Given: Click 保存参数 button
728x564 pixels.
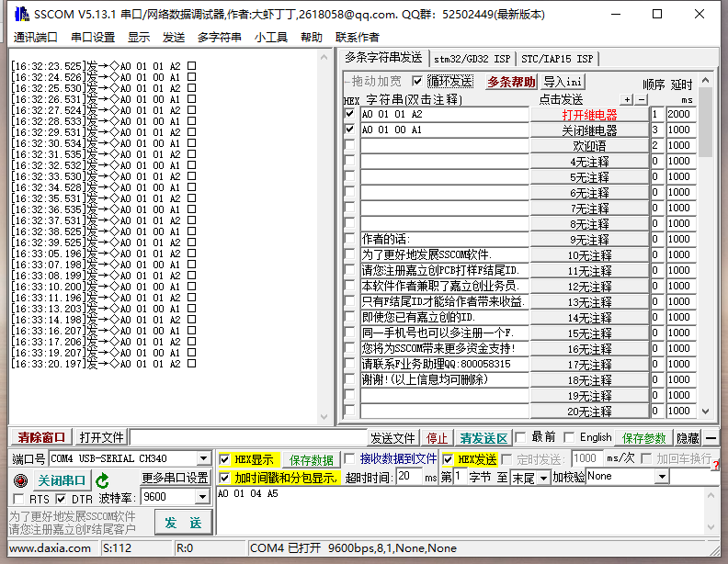Looking at the screenshot, I should click(x=643, y=438).
